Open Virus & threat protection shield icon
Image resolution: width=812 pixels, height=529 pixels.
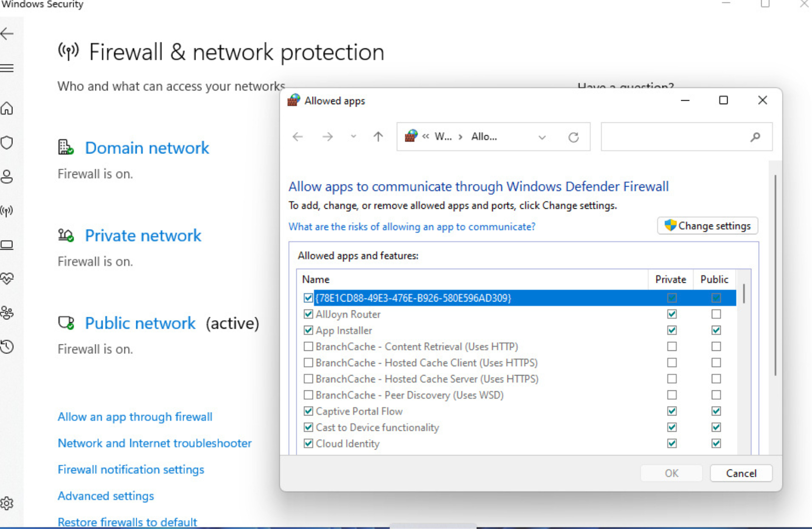point(7,143)
